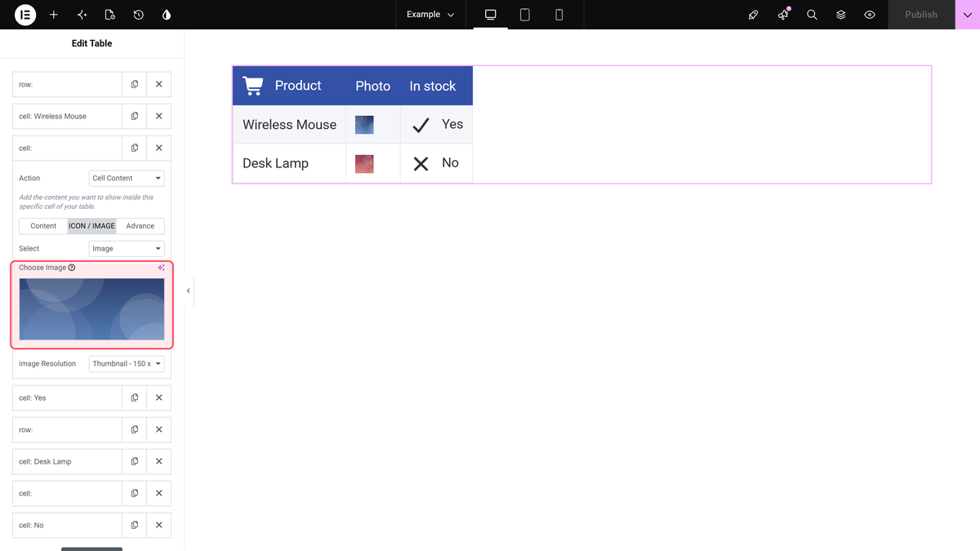Screen dimensions: 980x551
Task: Open the Advance tab
Action: pyautogui.click(x=140, y=226)
